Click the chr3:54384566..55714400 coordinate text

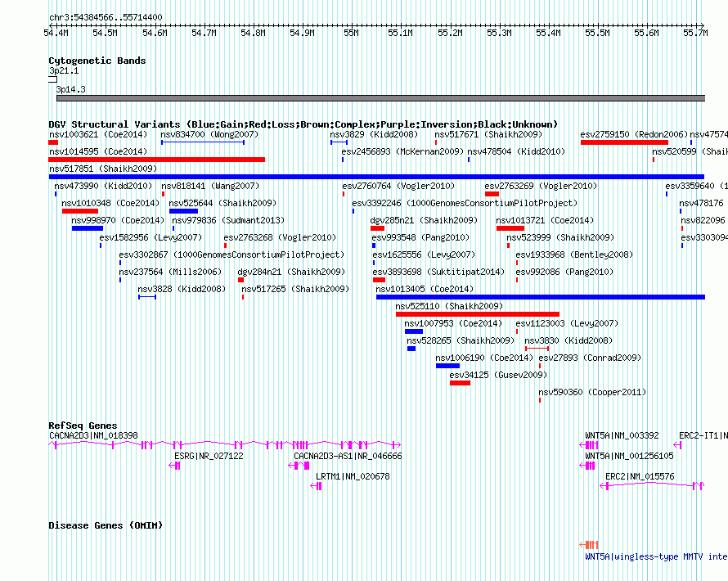[106, 18]
